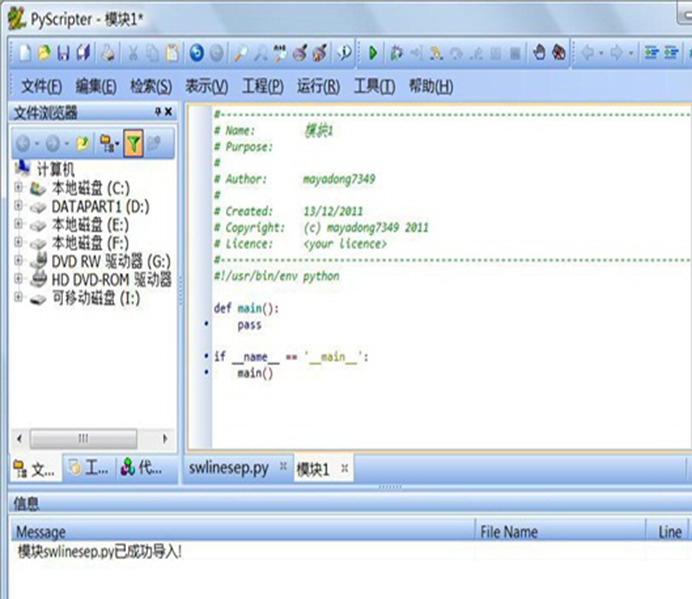Clear all breakpoints toolbar icon
Viewport: 692px width, 599px height.
point(559,53)
